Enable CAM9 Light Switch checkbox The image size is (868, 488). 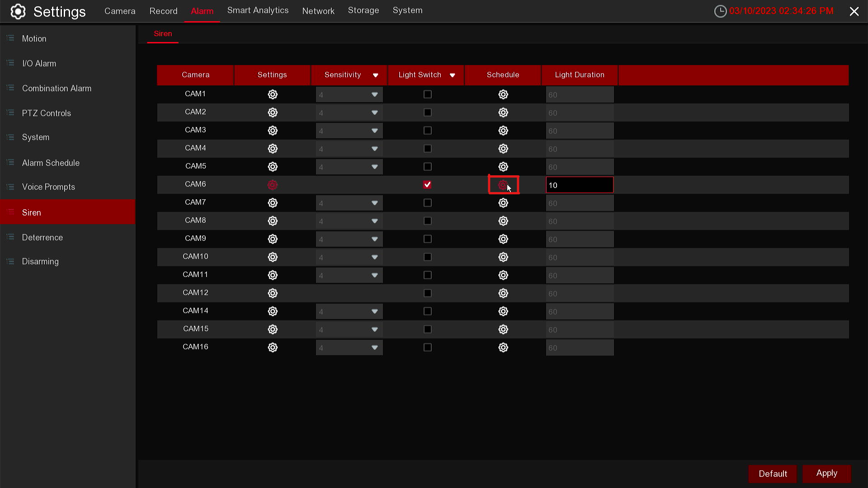click(x=427, y=239)
